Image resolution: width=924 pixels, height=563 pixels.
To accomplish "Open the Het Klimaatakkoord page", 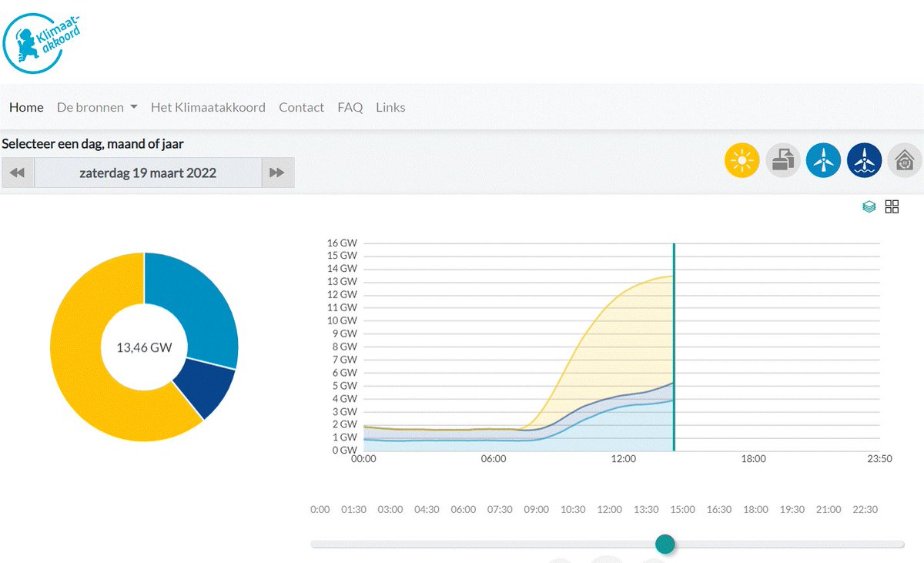I will click(208, 107).
